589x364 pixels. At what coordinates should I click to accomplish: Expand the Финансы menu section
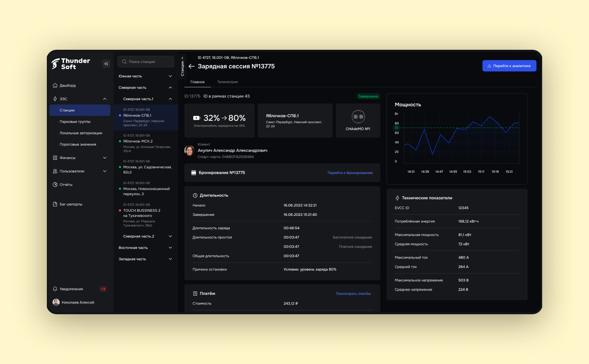104,158
